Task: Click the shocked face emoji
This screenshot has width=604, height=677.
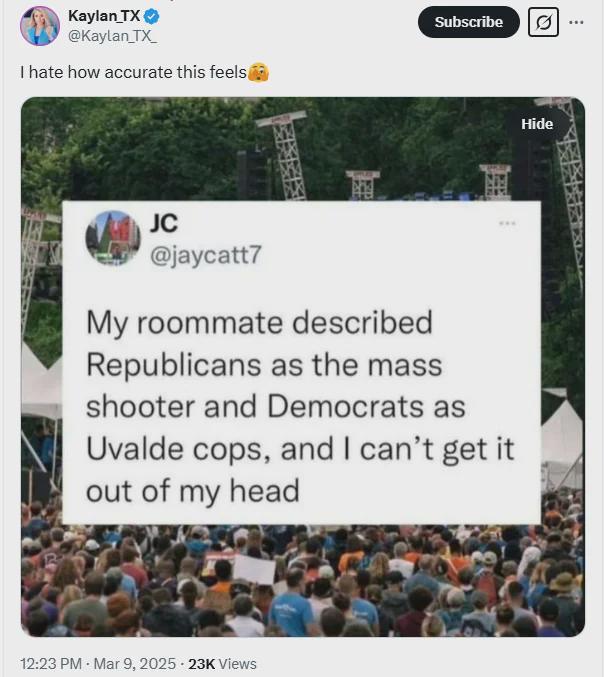Action: click(x=258, y=73)
